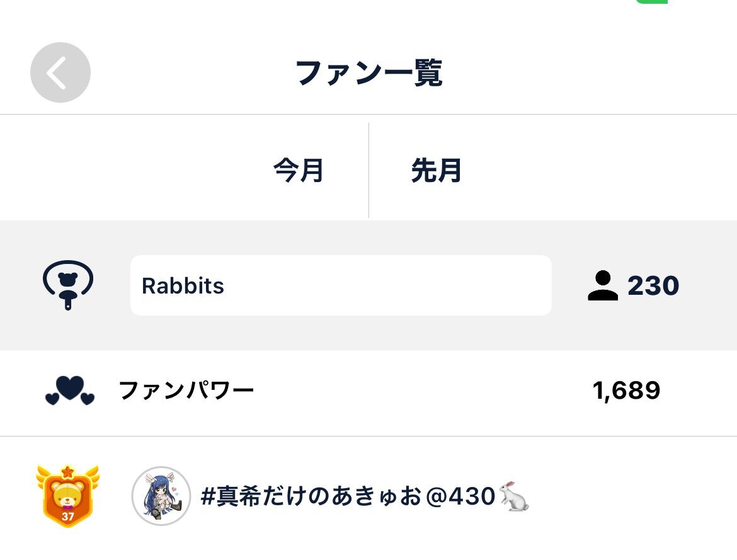Open the blue-haired anime avatar profile

pos(161,496)
